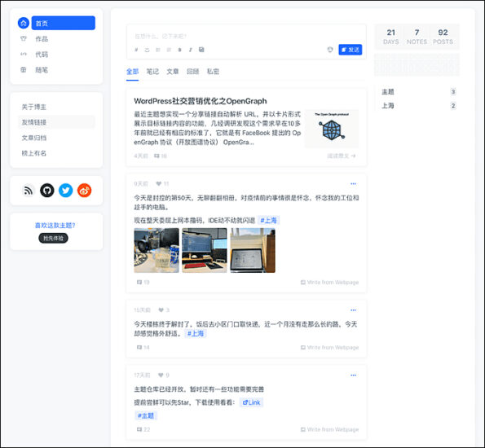This screenshot has width=485, height=448.
Task: Open 代码 in sidebar menu
Action: coord(42,55)
